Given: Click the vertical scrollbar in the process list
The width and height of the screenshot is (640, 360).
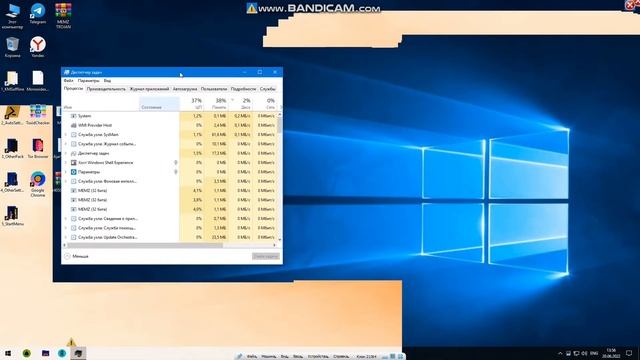Looking at the screenshot, I should coord(280,125).
